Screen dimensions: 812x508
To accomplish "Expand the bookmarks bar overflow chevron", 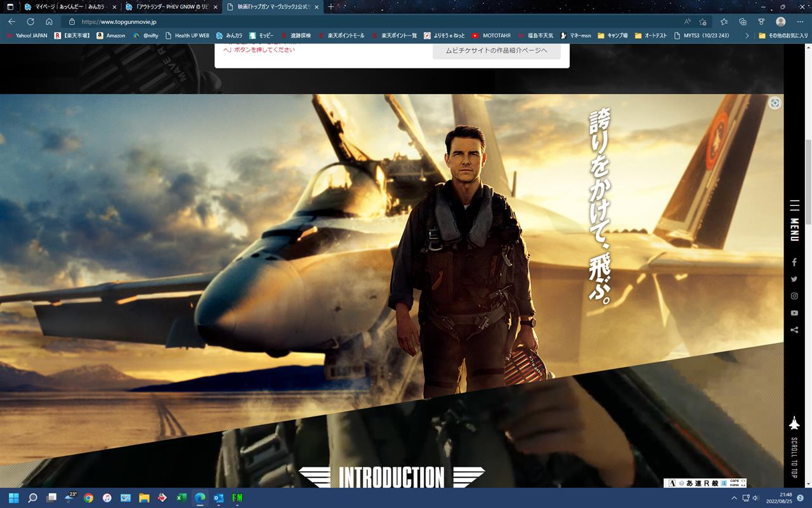I will [x=747, y=36].
